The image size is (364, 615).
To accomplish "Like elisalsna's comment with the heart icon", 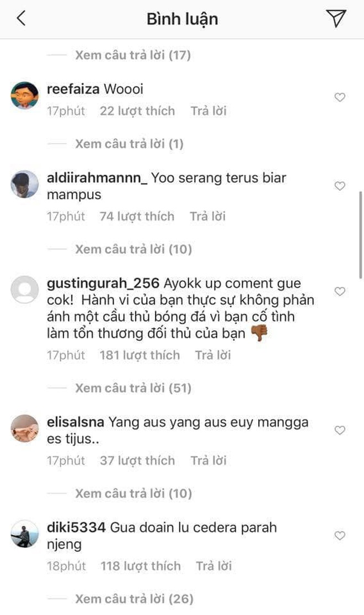I will point(340,430).
